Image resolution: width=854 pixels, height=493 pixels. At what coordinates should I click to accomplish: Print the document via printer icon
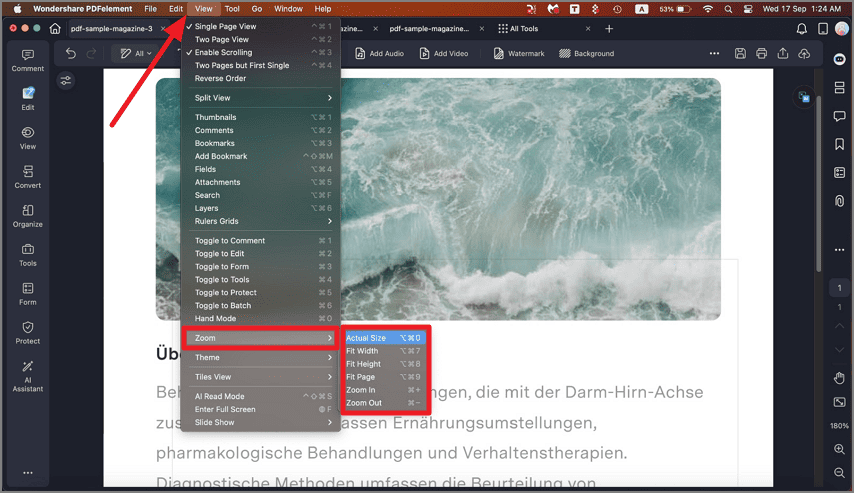[761, 53]
